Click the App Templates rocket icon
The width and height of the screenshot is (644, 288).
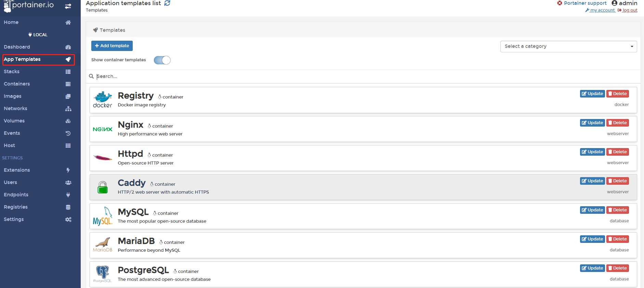[68, 60]
